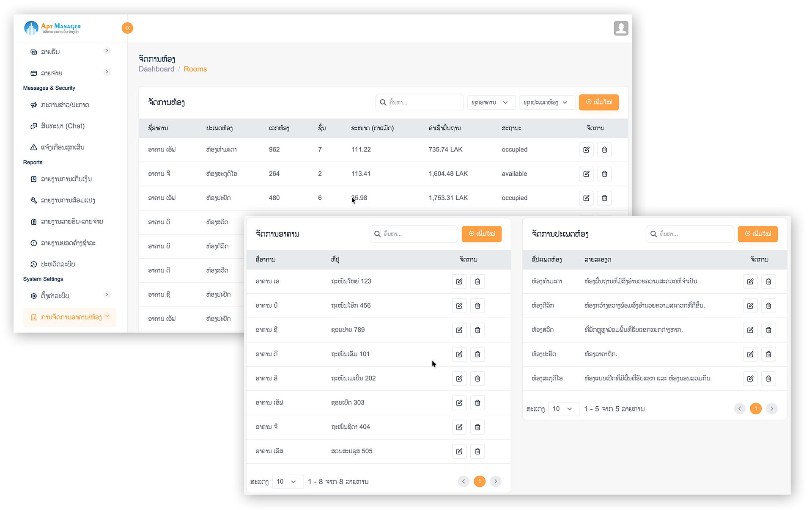Viewport: 812px width, 510px height.
Task: Open the all-room-types filter dropdown
Action: pos(546,102)
